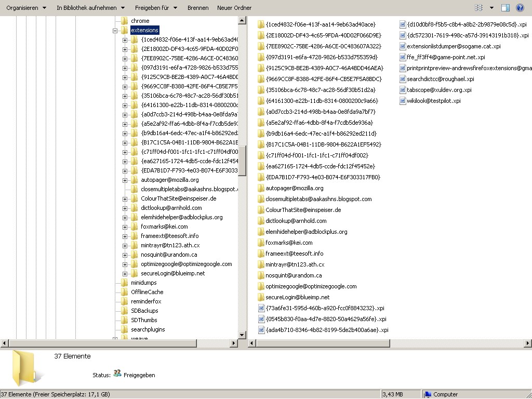Click tree pane vertical scrollbar thumb
The image size is (532, 399).
pyautogui.click(x=242, y=161)
